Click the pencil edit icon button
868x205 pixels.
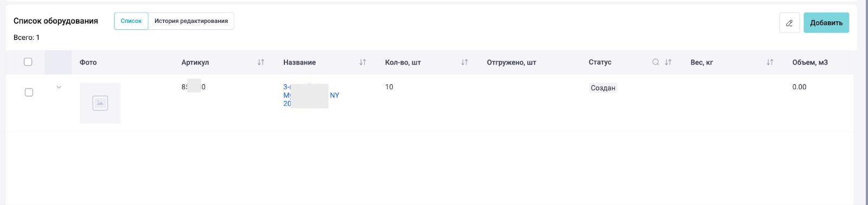point(789,23)
